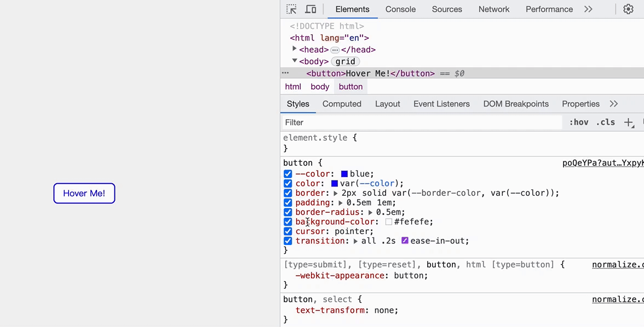Select button in the breadcrumb bar
Image resolution: width=644 pixels, height=327 pixels.
350,86
